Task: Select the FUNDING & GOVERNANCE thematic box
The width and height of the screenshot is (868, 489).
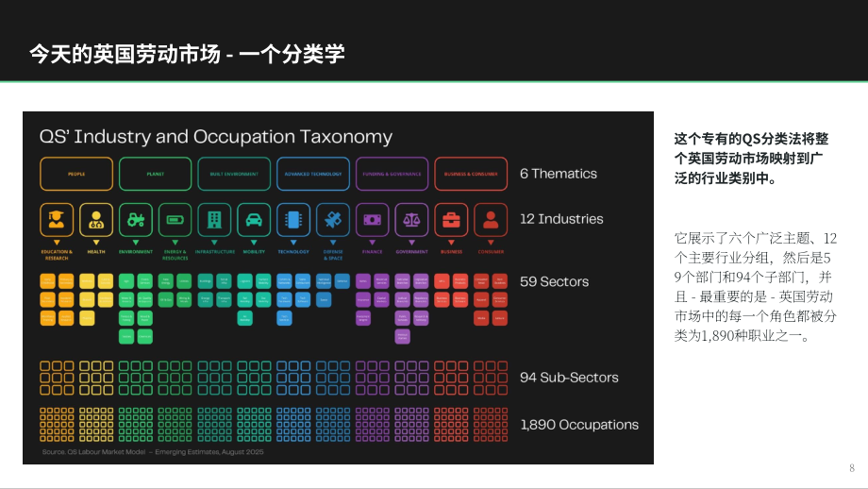Action: point(392,174)
